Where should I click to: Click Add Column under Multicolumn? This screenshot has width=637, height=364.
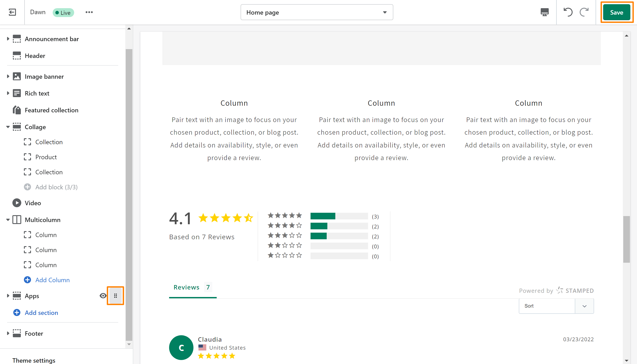coord(52,280)
